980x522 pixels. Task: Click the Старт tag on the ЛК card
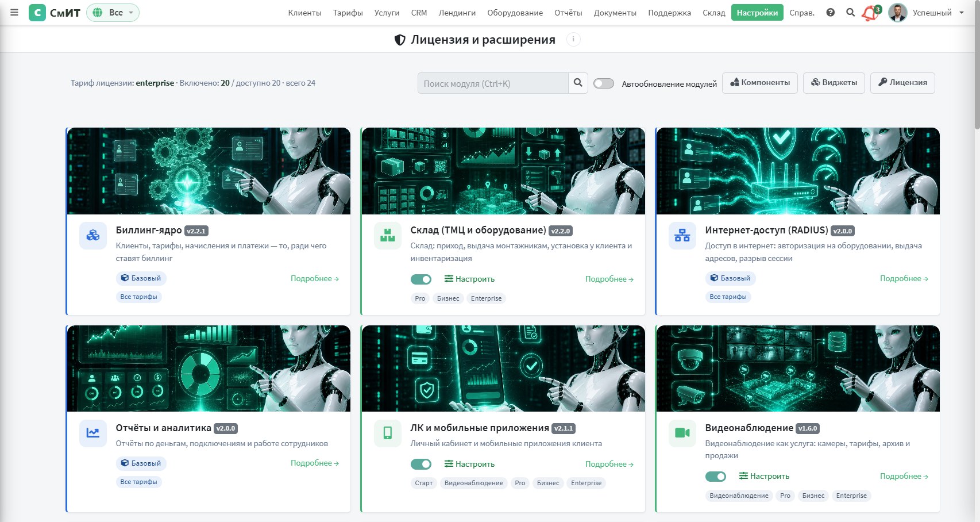424,483
